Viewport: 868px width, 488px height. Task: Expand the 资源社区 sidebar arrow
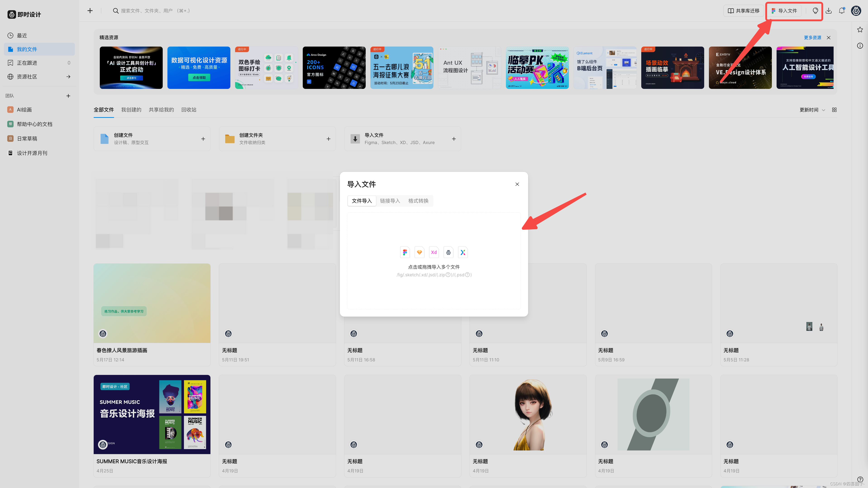point(68,76)
